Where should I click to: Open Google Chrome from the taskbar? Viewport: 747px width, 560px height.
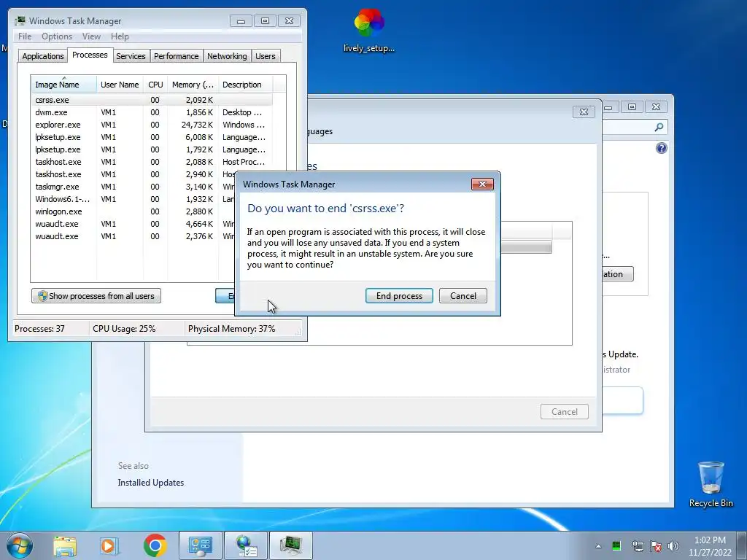[x=155, y=545]
